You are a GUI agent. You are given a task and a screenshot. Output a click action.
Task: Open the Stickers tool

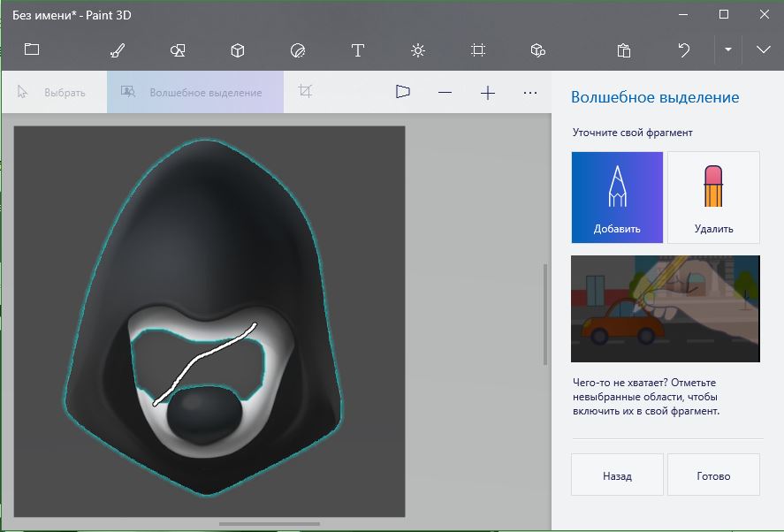[x=298, y=50]
